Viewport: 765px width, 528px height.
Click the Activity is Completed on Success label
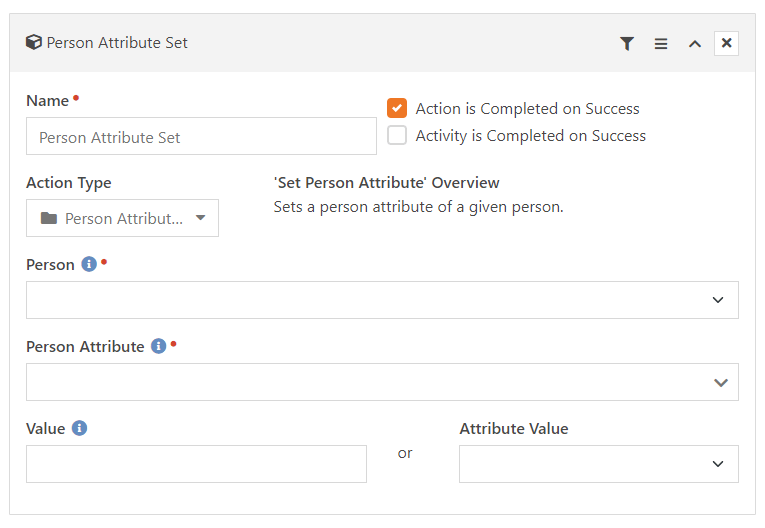530,136
